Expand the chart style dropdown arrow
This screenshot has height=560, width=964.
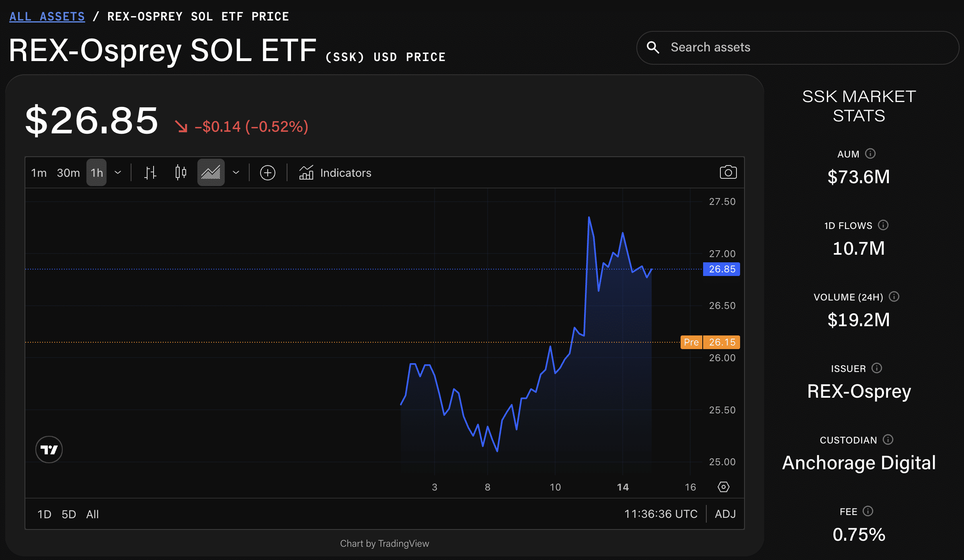tap(236, 173)
